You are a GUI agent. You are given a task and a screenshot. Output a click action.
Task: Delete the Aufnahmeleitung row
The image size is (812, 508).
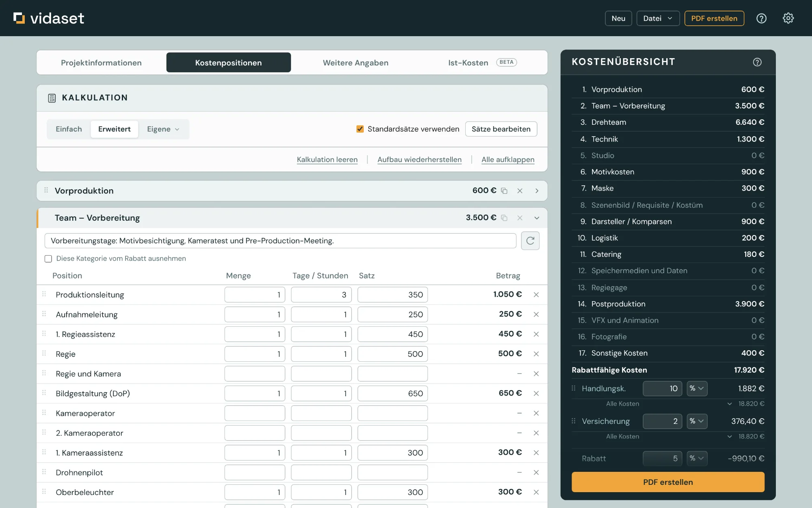click(536, 315)
